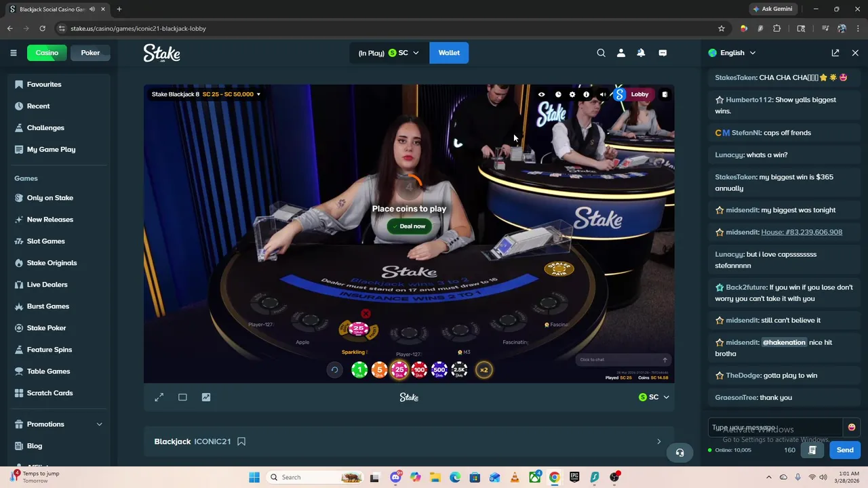Select the pink 25 chip in tray
Image resolution: width=868 pixels, height=488 pixels.
[x=399, y=370]
